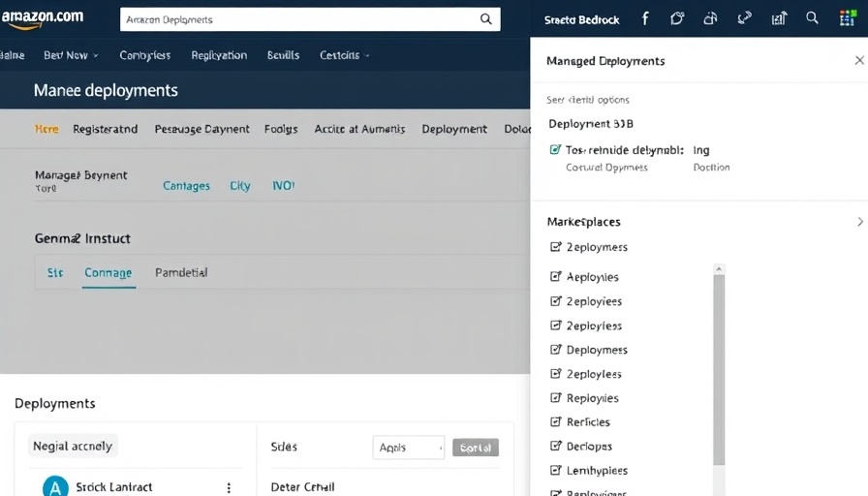This screenshot has height=496, width=868.
Task: Click the gray 'Sortal' button
Action: pos(476,448)
